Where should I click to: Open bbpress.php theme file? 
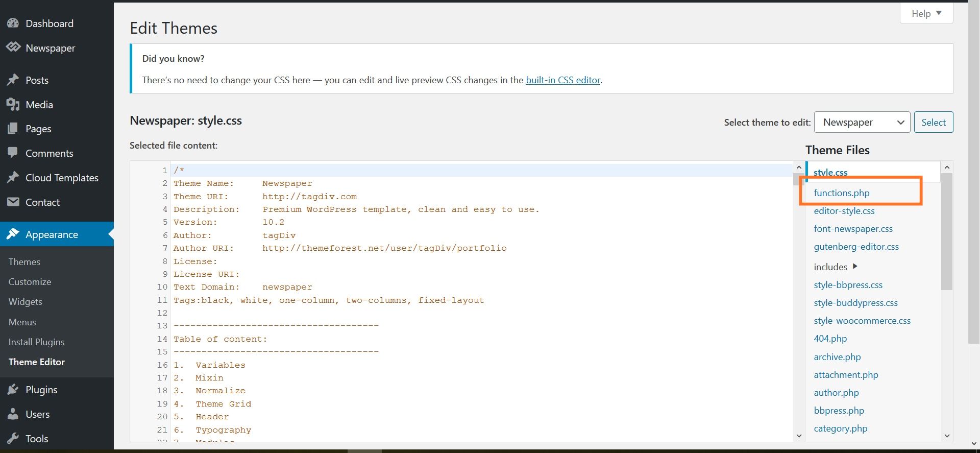coord(839,410)
